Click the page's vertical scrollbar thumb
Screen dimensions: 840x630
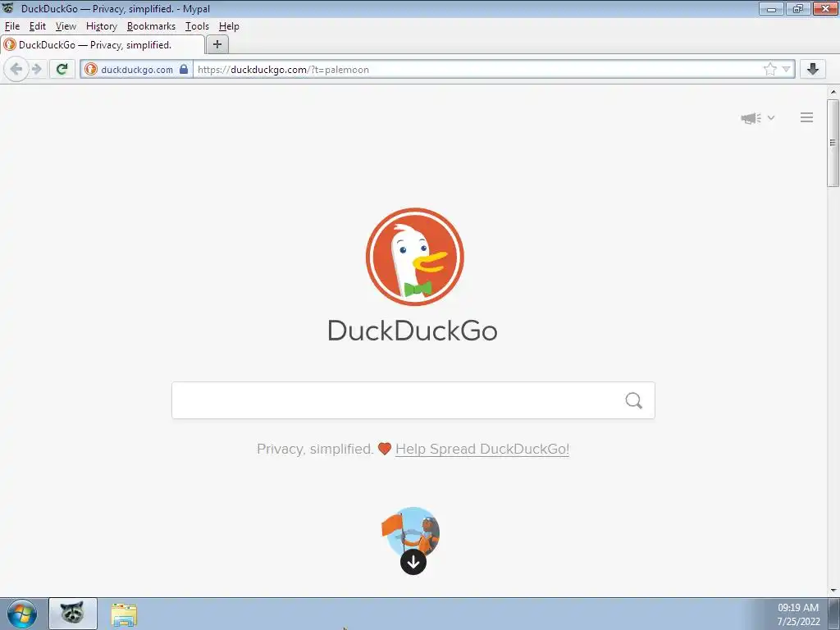[833, 143]
